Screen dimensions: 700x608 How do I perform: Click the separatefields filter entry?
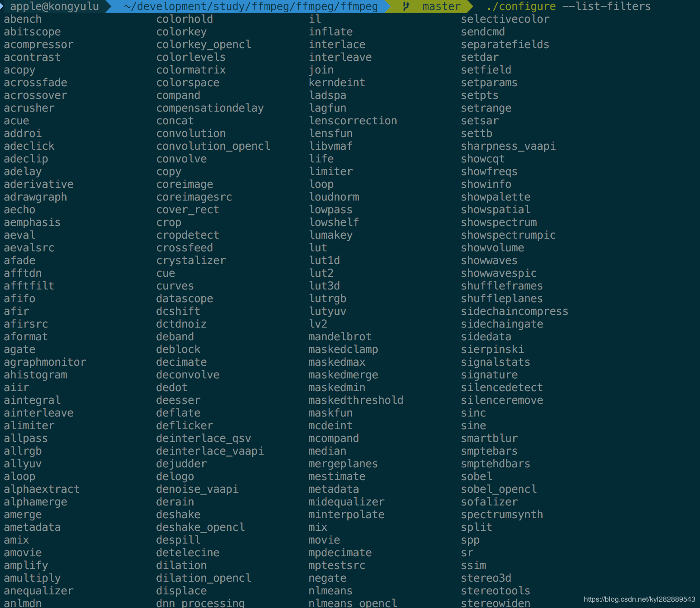pyautogui.click(x=506, y=44)
